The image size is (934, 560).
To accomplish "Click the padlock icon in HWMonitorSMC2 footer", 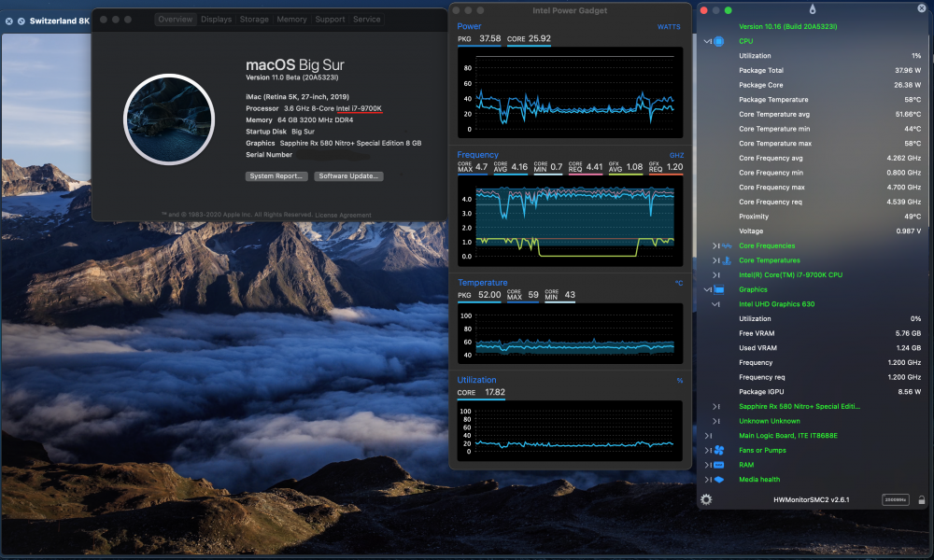I will pos(922,500).
